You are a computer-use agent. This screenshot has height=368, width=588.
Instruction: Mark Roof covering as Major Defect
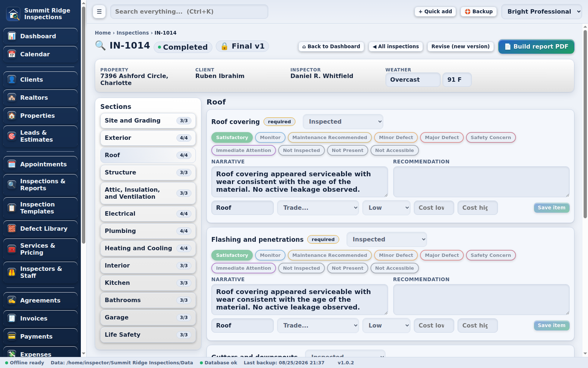coord(442,137)
